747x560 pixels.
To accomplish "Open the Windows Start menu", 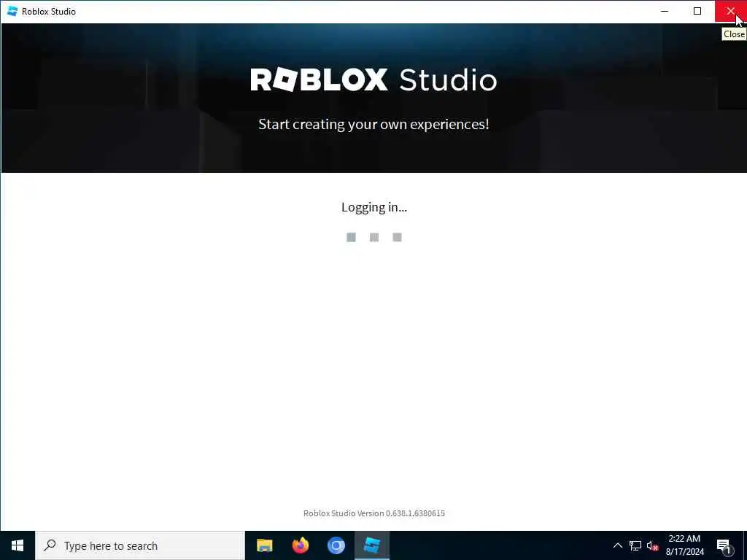I will pyautogui.click(x=18, y=545).
